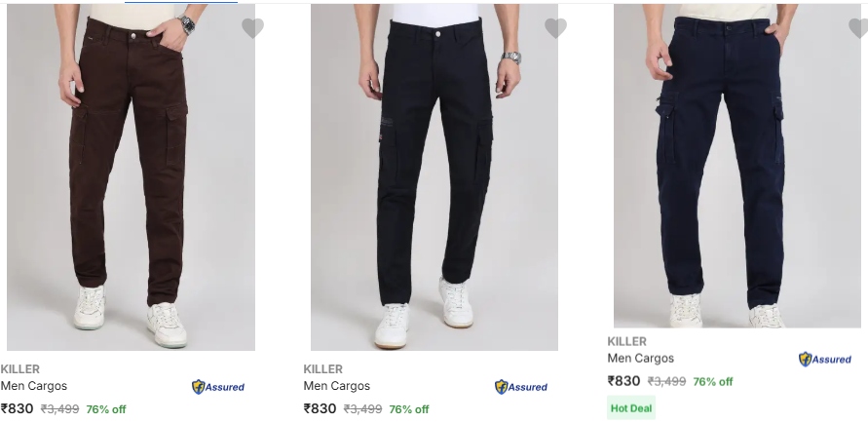Click the Hot Deal tag

(631, 408)
